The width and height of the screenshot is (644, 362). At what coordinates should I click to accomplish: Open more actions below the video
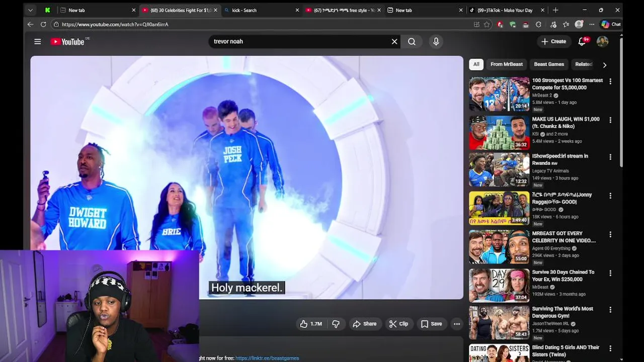457,324
